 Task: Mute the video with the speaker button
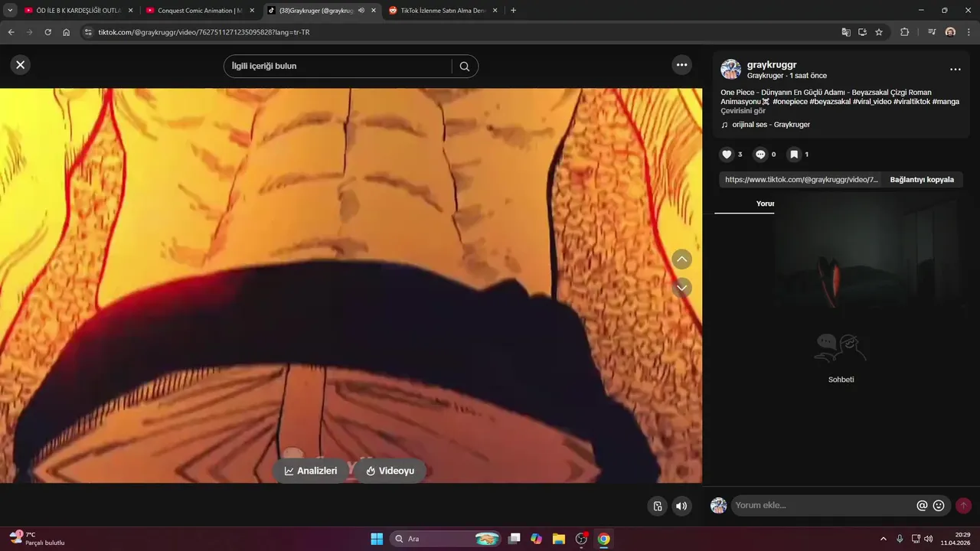[681, 506]
